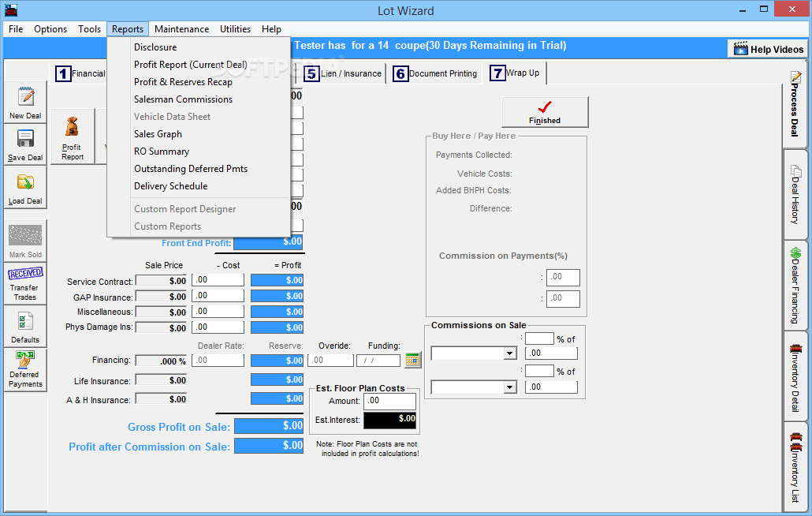Click Service Contract cost field
812x516 pixels.
218,280
